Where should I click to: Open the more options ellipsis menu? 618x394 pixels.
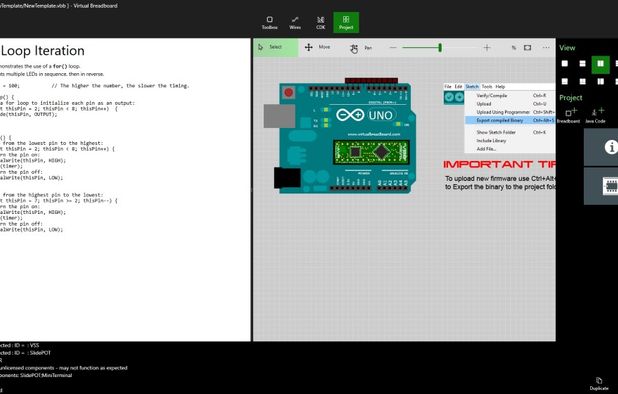click(546, 48)
